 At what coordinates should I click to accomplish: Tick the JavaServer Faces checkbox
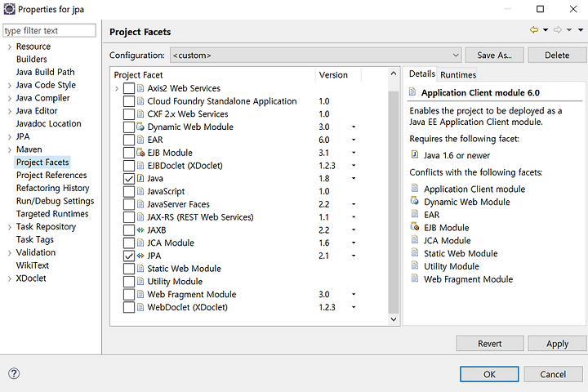129,204
